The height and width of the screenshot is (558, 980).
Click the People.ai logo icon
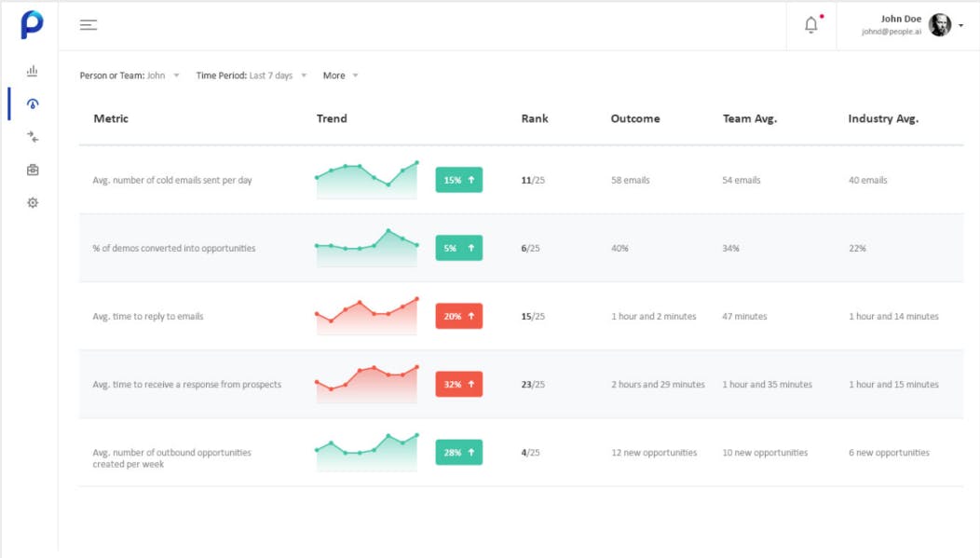click(32, 25)
